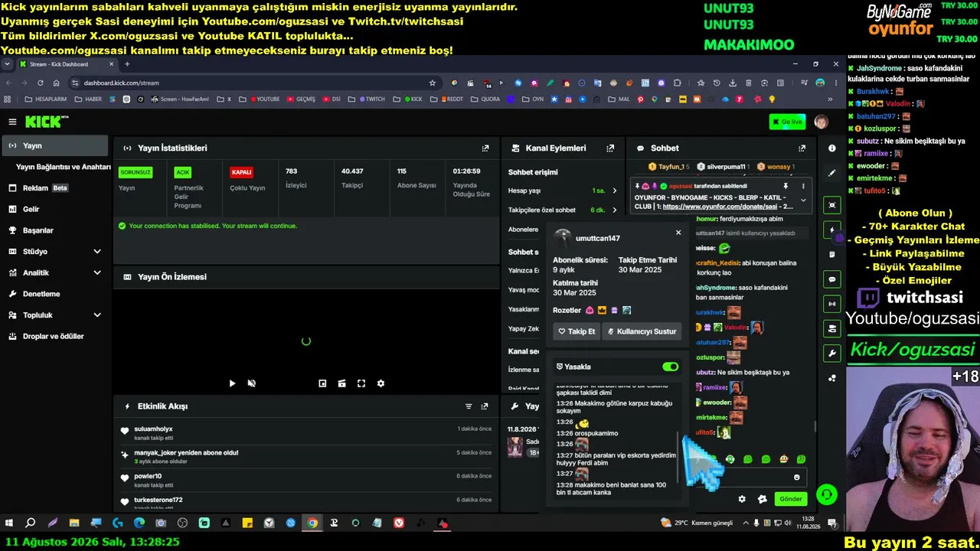This screenshot has height=551, width=980.
Task: Pop out the Sohbet chat panel
Action: (x=802, y=148)
